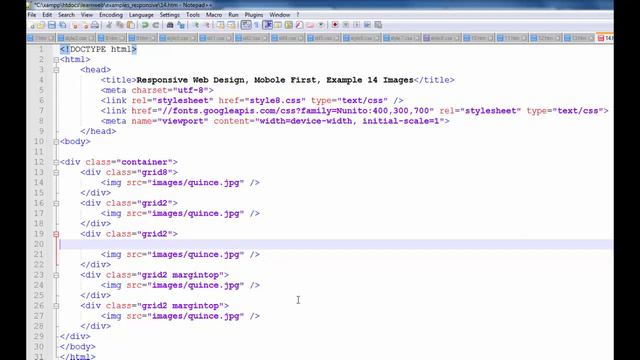Toggle the Indent Guide toolbar button
The width and height of the screenshot is (640, 360).
[x=268, y=25]
